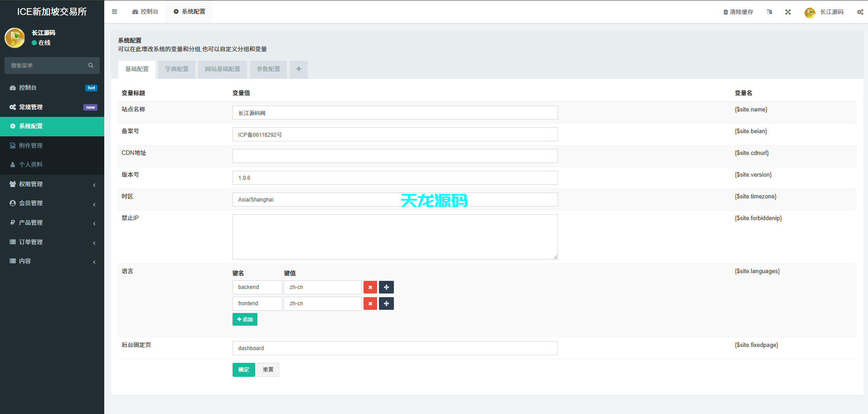Open the 控制台 dashboard icon in sidebar

point(13,87)
